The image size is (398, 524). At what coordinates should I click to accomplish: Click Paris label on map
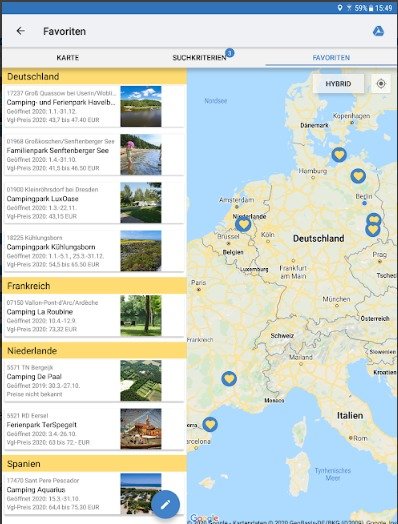[198, 282]
